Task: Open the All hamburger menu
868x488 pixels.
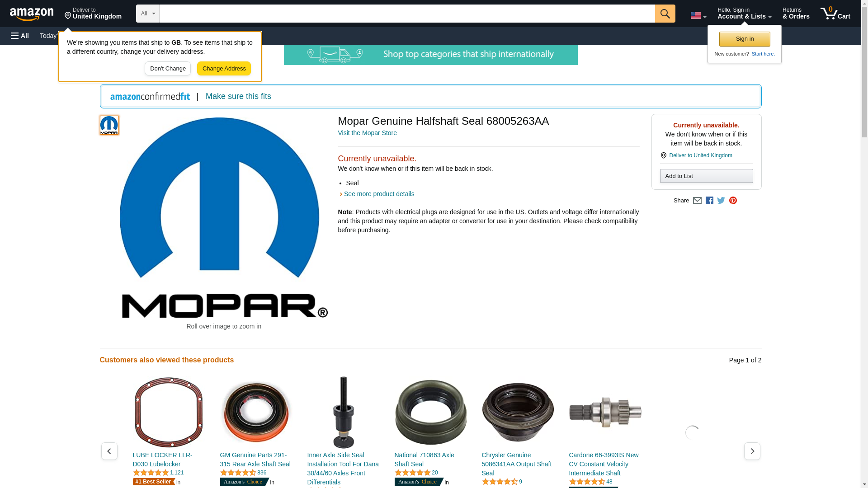Action: coord(20,36)
